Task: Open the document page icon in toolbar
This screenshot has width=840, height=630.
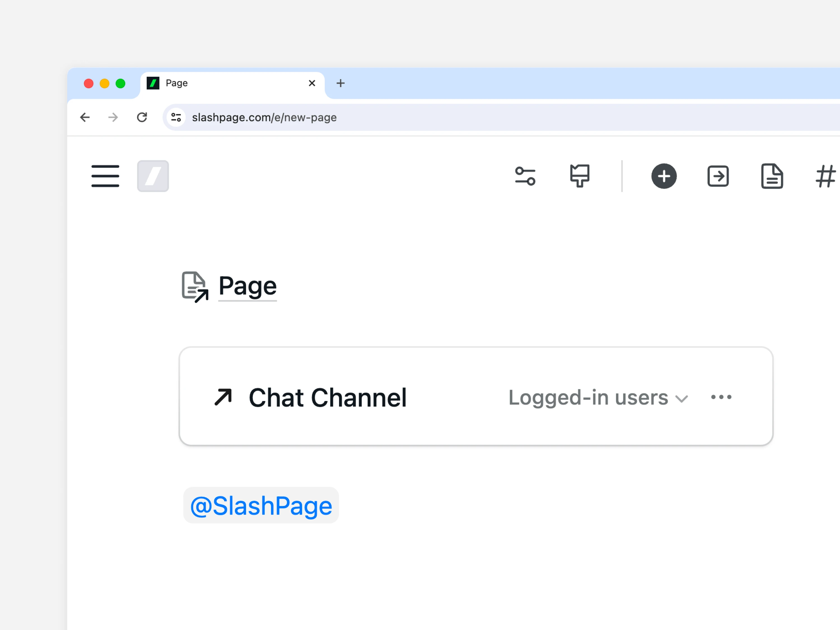Action: pyautogui.click(x=772, y=176)
